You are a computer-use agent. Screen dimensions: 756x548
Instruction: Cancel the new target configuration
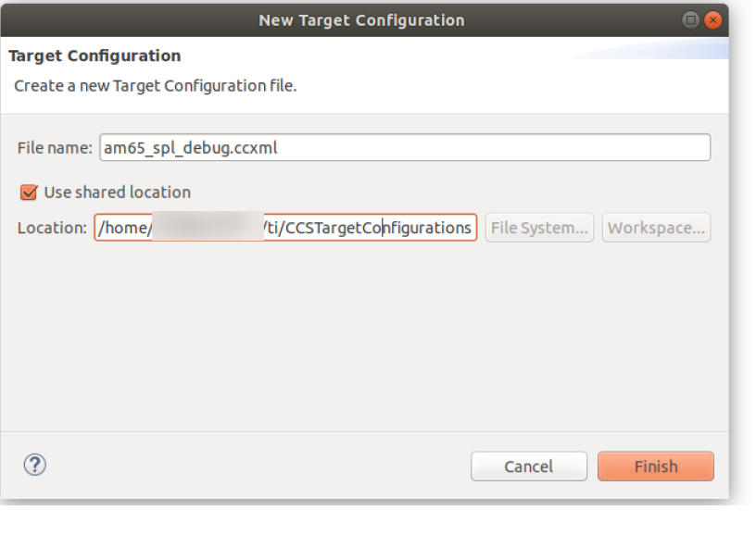529,467
